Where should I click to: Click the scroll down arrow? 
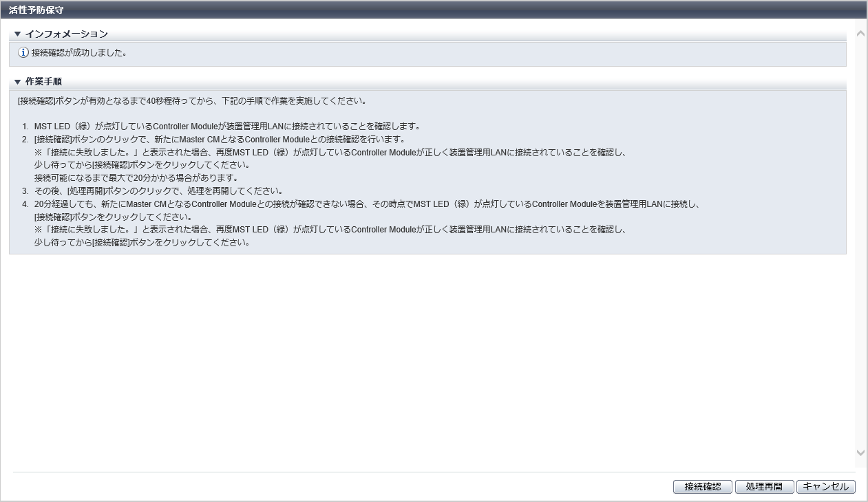point(860,452)
